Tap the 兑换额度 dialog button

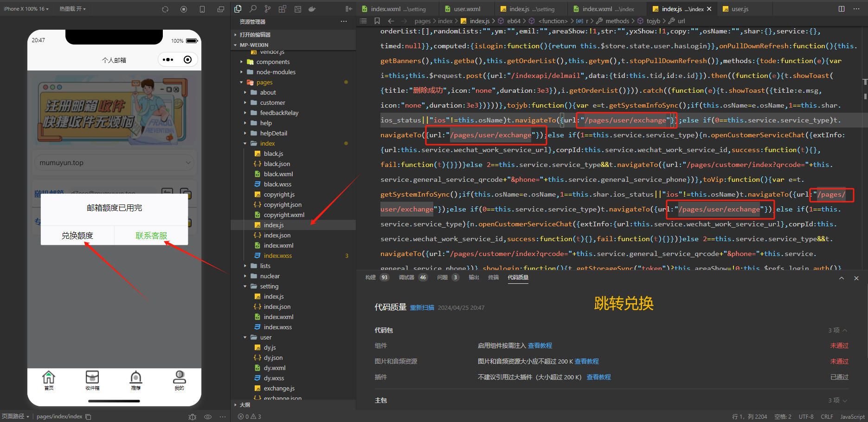click(x=77, y=236)
